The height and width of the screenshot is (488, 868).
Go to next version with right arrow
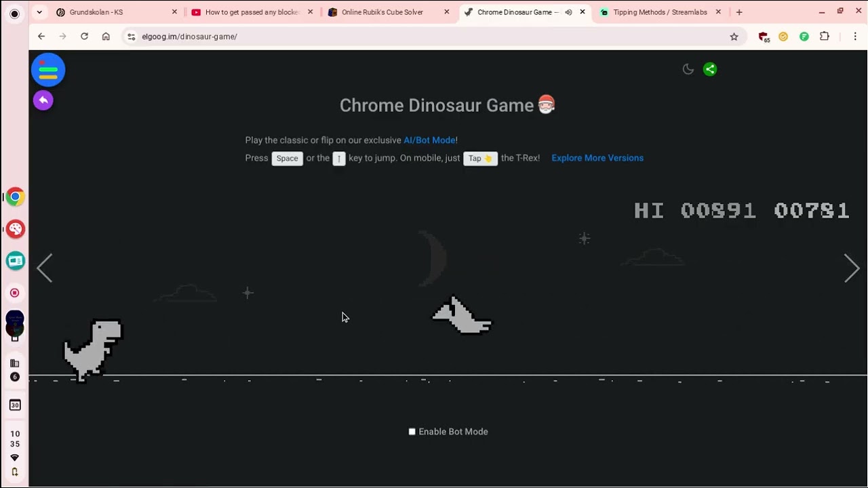852,268
